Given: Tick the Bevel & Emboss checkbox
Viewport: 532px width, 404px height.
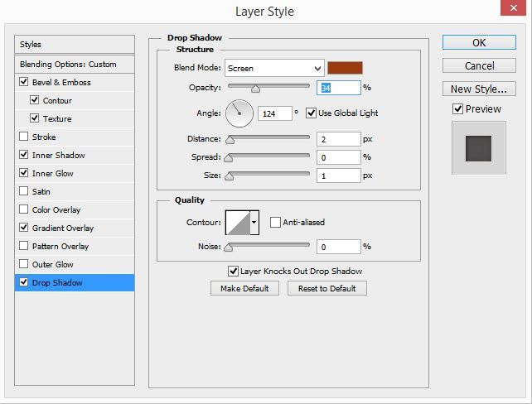Looking at the screenshot, I should click(x=24, y=82).
